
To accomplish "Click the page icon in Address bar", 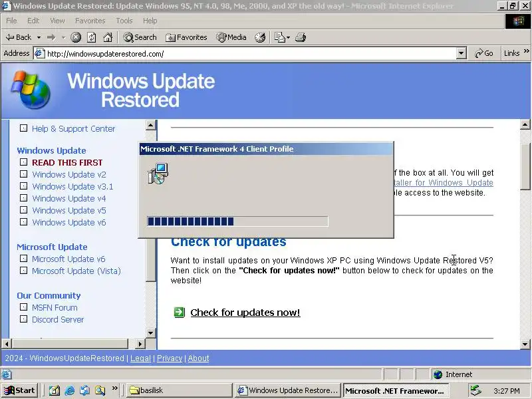I will click(x=40, y=54).
